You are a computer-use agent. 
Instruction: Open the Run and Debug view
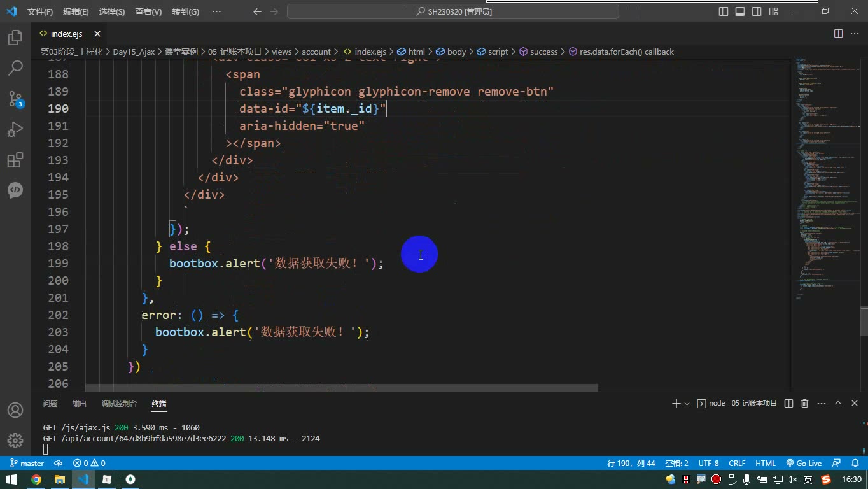pos(15,129)
